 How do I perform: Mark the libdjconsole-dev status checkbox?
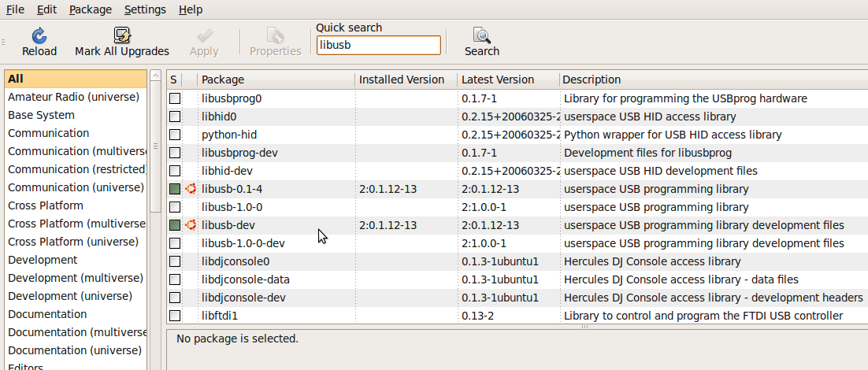click(175, 298)
